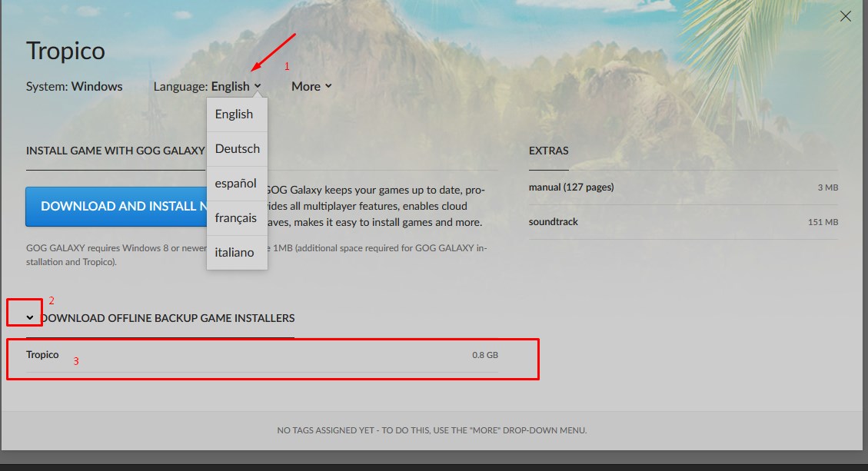Click the GOG Galaxy features description text
Image resolution: width=868 pixels, height=471 pixels.
pos(376,206)
